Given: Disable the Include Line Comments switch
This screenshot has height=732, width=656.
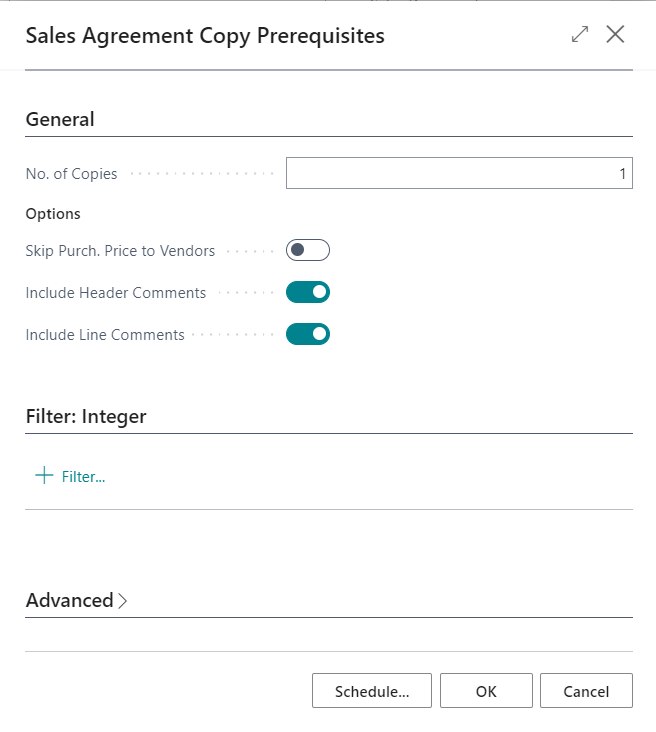Looking at the screenshot, I should [307, 334].
